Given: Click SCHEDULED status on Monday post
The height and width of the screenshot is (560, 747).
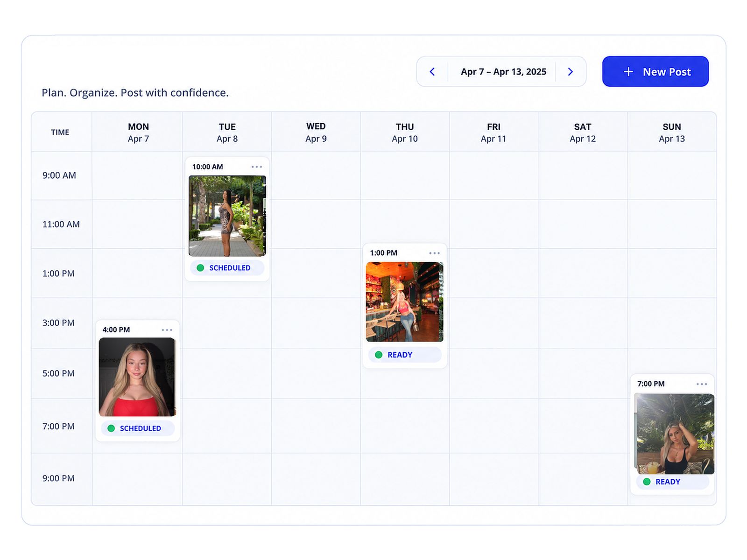Looking at the screenshot, I should pos(138,428).
